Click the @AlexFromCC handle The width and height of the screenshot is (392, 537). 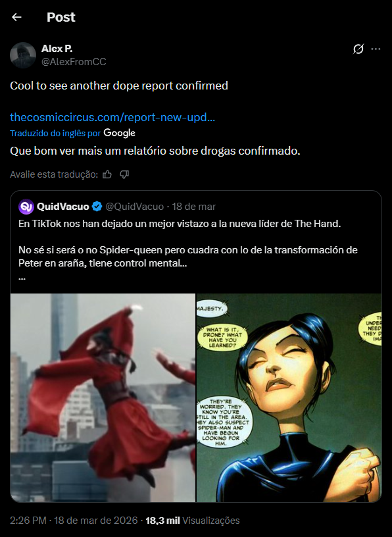click(74, 62)
